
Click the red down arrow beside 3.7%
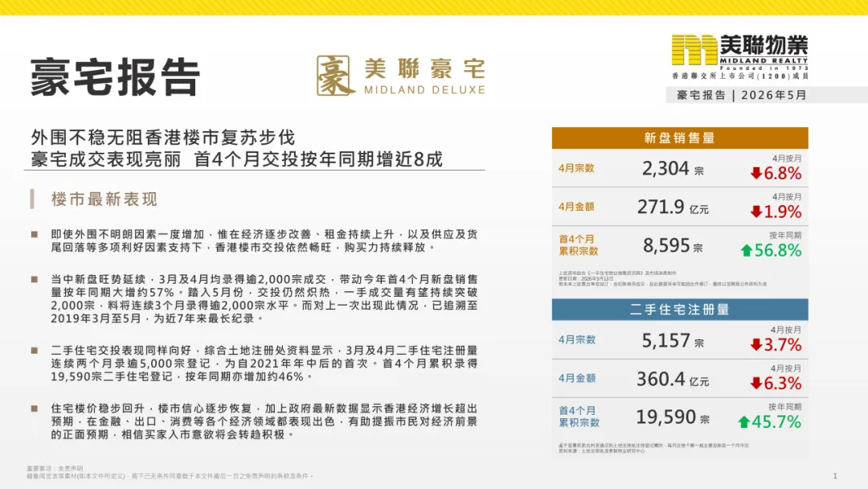coord(755,345)
